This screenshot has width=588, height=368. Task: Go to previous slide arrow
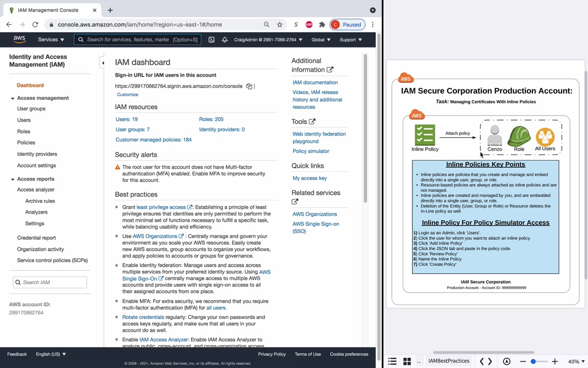[x=481, y=362]
